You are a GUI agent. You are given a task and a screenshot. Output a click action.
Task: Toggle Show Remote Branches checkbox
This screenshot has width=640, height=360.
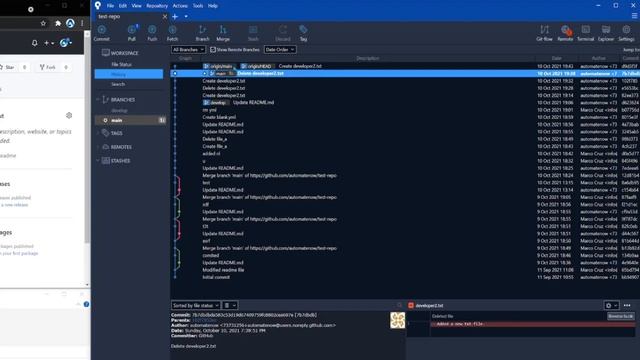(x=213, y=49)
